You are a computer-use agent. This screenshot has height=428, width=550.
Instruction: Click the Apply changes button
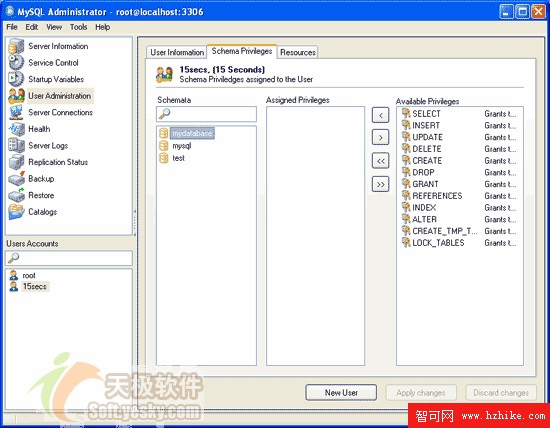(x=421, y=393)
